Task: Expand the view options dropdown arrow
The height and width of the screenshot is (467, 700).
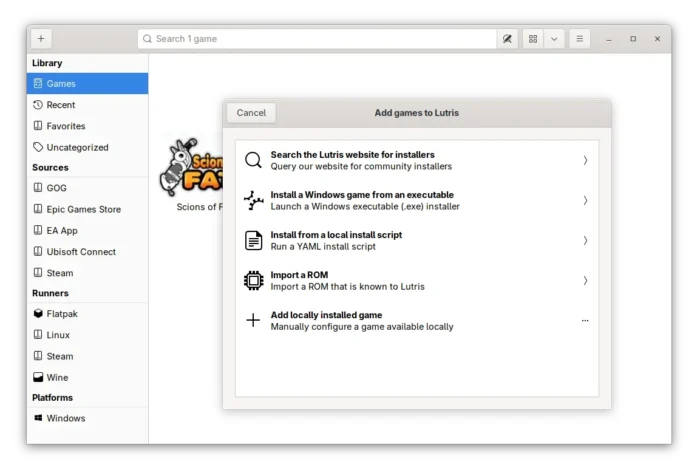Action: point(555,39)
